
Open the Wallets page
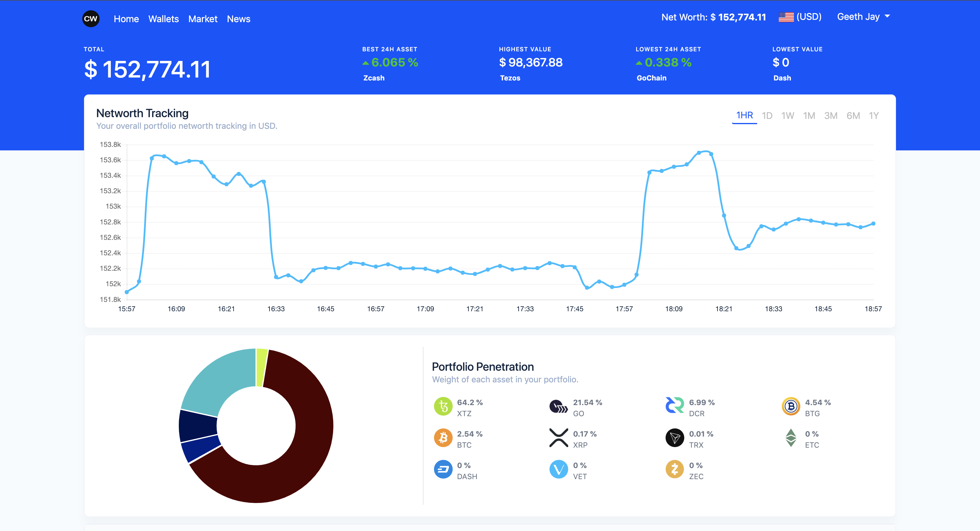coord(163,19)
